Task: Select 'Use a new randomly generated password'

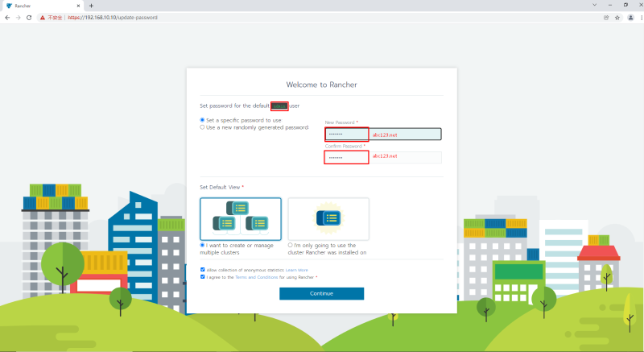Action: [x=202, y=127]
